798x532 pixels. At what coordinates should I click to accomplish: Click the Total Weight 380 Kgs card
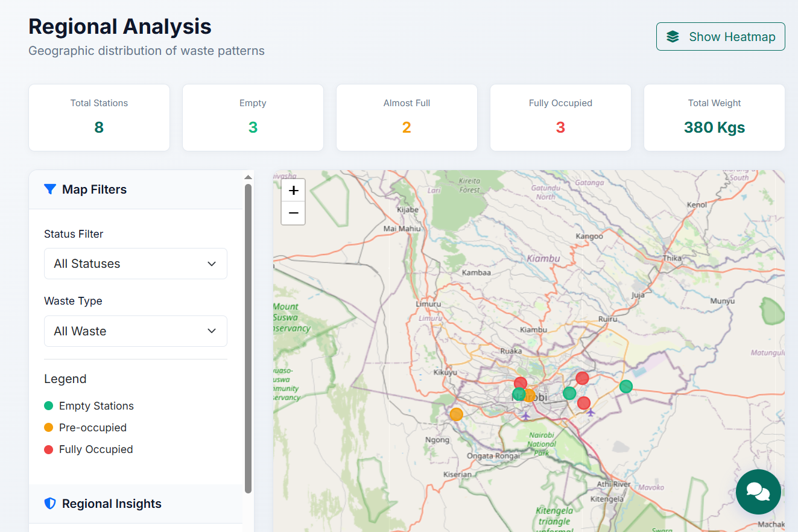(x=714, y=118)
